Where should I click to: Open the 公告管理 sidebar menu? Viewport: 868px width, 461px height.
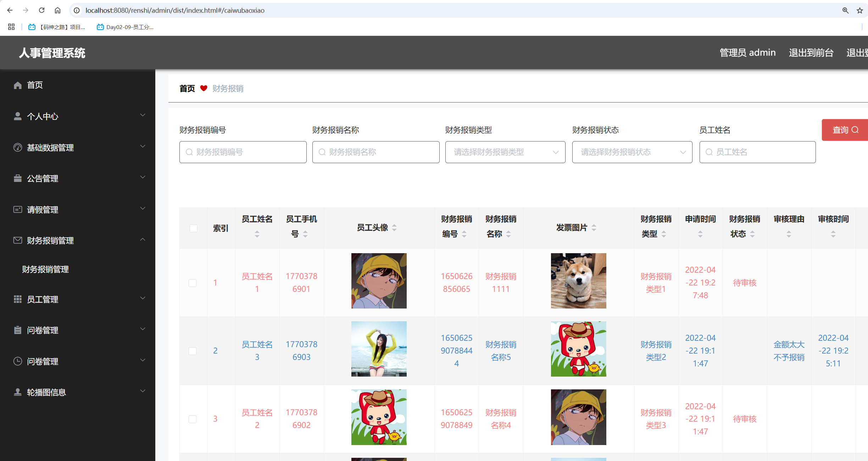(x=78, y=178)
